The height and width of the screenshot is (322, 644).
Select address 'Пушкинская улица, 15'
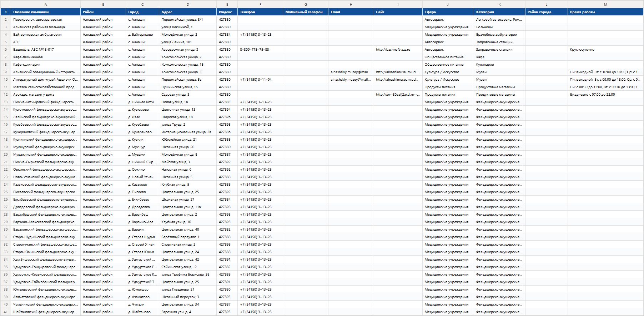tap(188, 87)
